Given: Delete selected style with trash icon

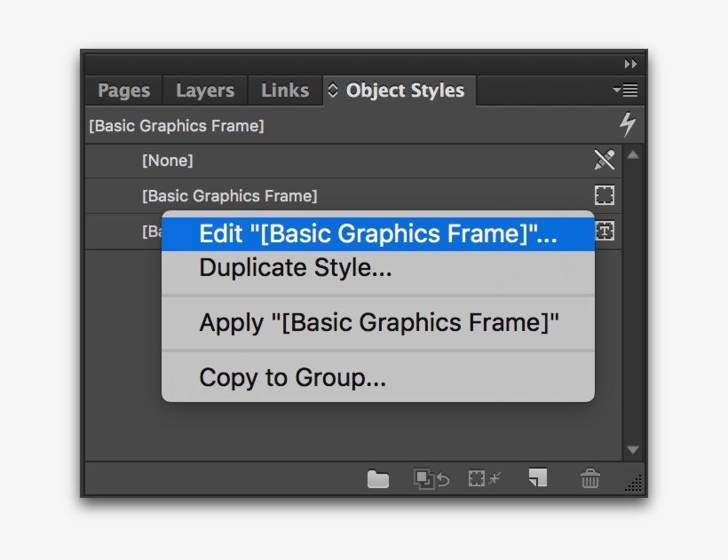Looking at the screenshot, I should [590, 478].
